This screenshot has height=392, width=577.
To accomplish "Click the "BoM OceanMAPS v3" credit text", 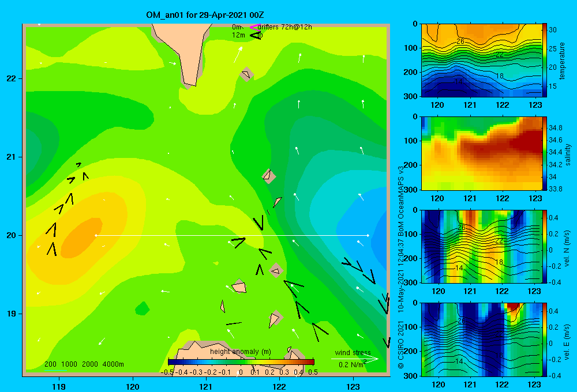I will [401, 201].
